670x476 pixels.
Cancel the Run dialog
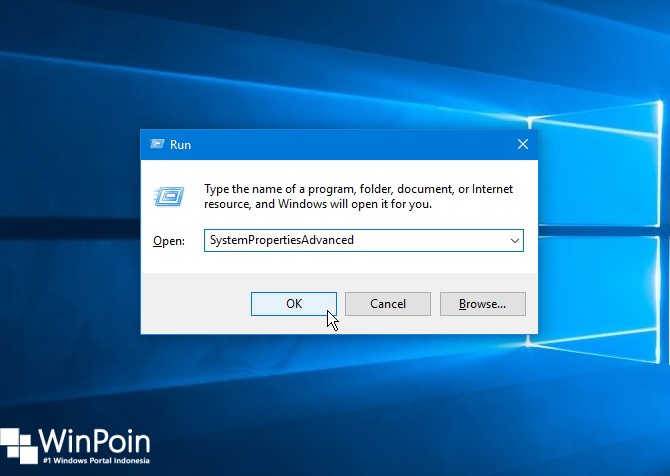(x=388, y=304)
